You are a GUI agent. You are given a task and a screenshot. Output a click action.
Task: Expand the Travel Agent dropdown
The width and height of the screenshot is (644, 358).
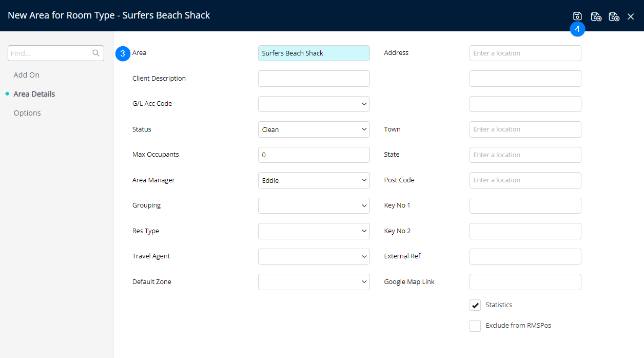pyautogui.click(x=314, y=256)
